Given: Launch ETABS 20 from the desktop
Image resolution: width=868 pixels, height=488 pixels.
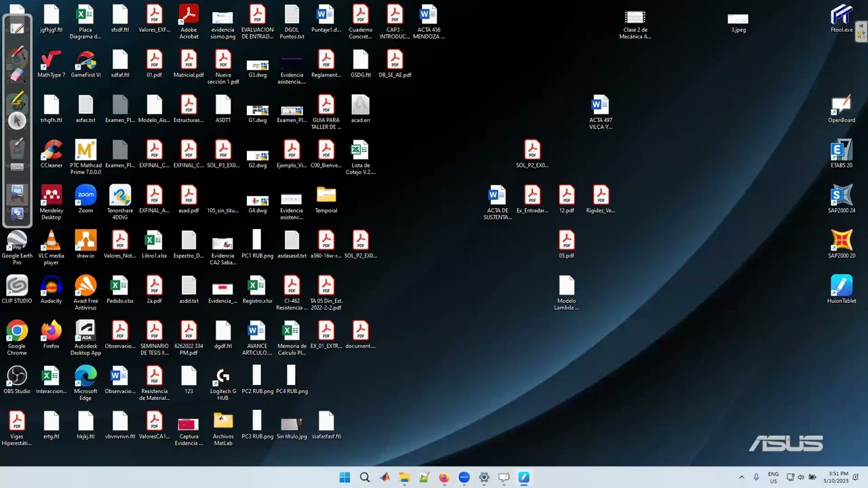Looking at the screenshot, I should pos(842,155).
